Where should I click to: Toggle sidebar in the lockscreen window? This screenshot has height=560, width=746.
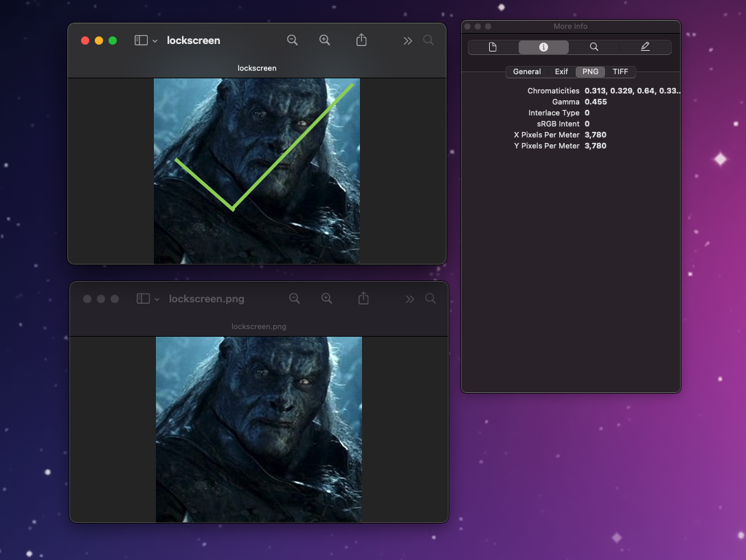[141, 41]
